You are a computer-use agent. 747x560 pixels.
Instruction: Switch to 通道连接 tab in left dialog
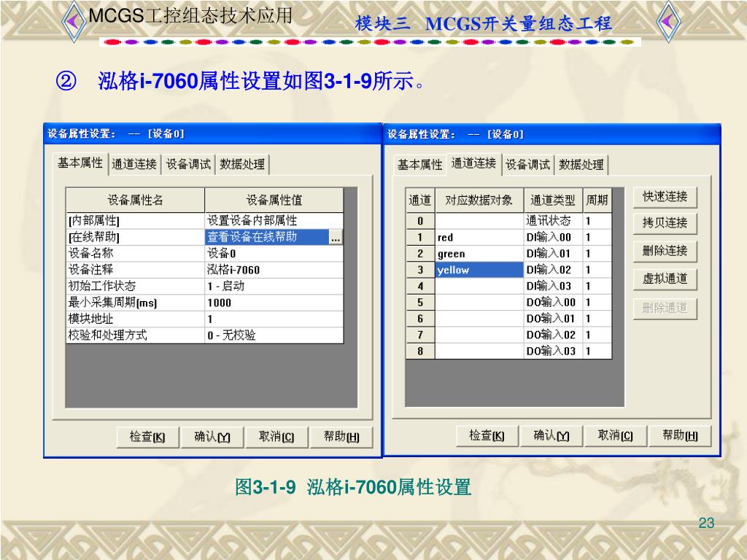(x=134, y=164)
